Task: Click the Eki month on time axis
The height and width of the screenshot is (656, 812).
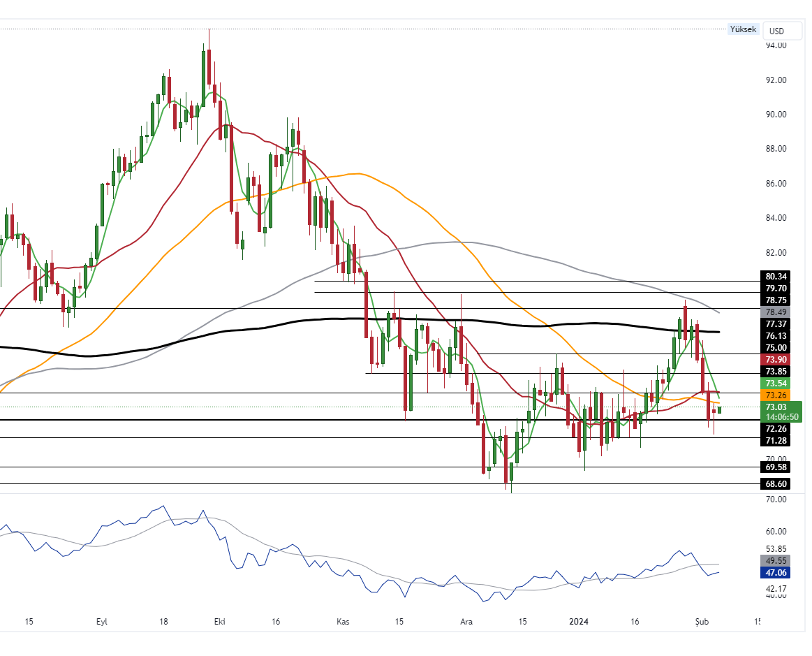Action: (x=219, y=621)
